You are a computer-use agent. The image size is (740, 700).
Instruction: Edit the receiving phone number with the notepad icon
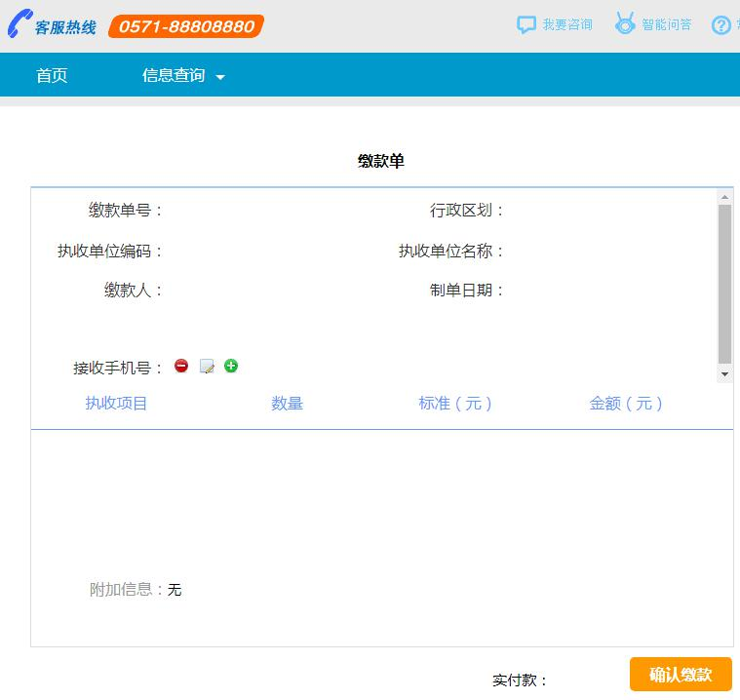[x=207, y=367]
